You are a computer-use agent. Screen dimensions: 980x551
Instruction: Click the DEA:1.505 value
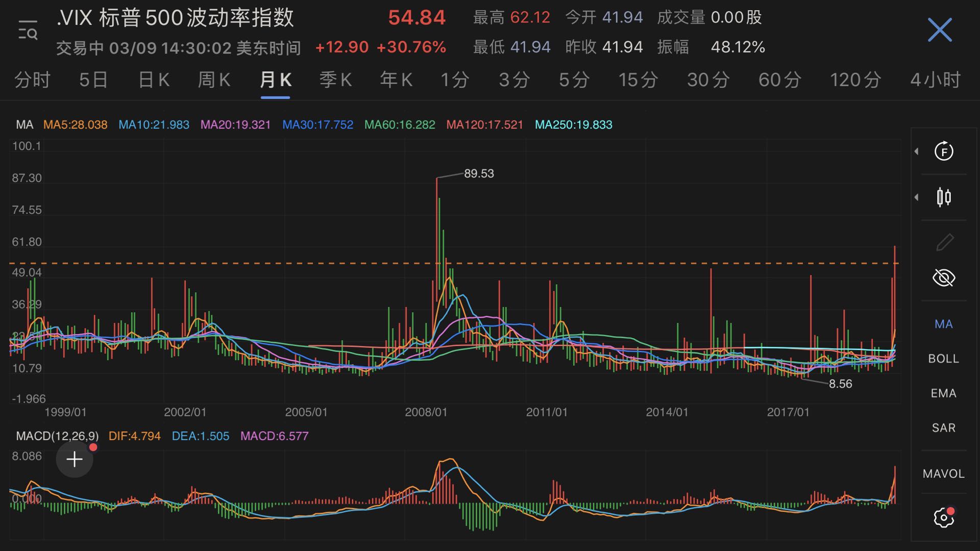(200, 436)
